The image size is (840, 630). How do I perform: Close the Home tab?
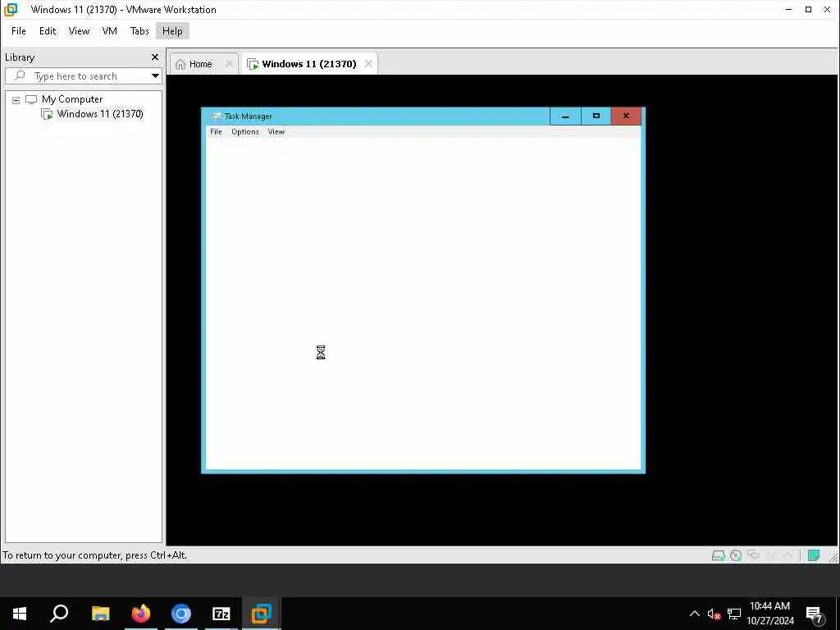click(x=229, y=64)
